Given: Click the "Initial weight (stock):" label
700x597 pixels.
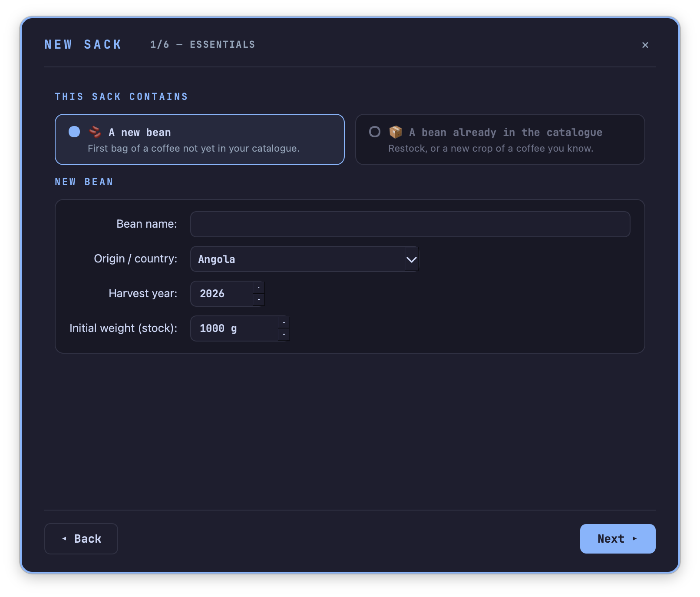Looking at the screenshot, I should coord(123,328).
